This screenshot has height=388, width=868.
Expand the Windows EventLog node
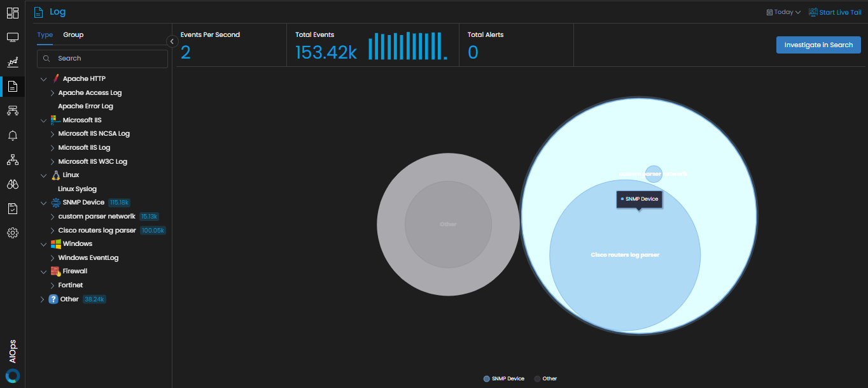(x=53, y=258)
